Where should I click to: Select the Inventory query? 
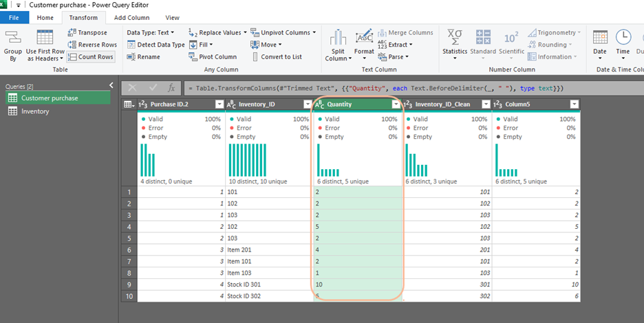[58, 111]
